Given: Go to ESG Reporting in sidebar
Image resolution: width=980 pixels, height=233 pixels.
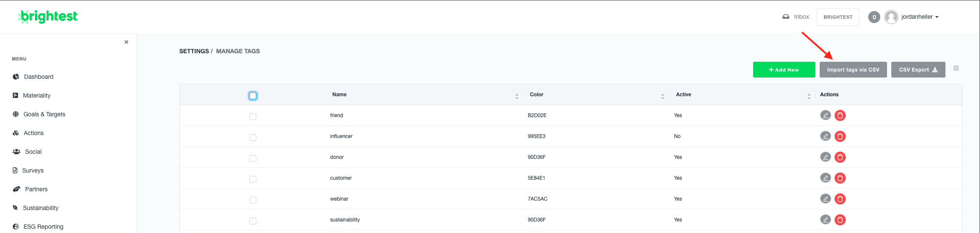Looking at the screenshot, I should click(43, 227).
